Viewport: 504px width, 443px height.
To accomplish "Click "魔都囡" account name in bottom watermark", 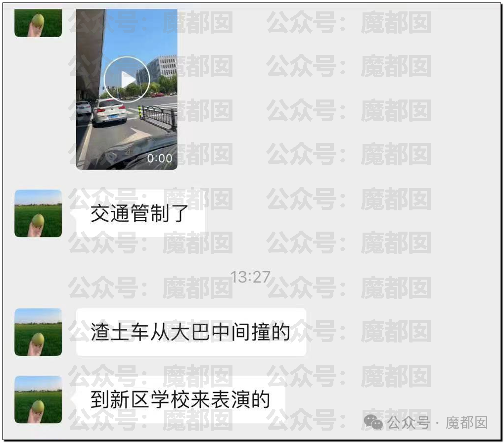I will pyautogui.click(x=467, y=422).
